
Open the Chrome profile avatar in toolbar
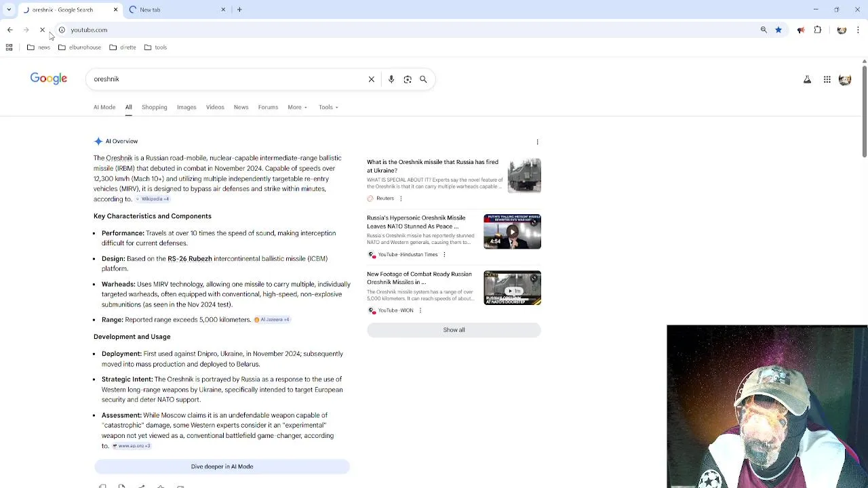click(x=842, y=30)
